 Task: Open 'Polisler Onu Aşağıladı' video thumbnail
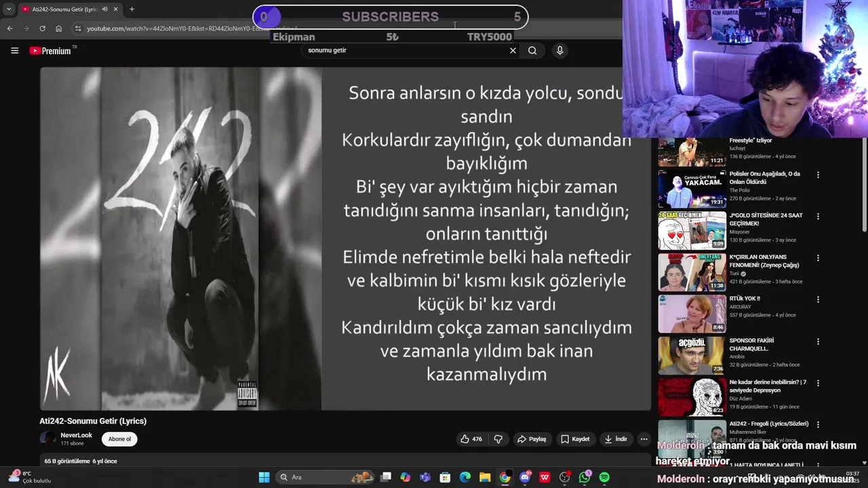[692, 188]
